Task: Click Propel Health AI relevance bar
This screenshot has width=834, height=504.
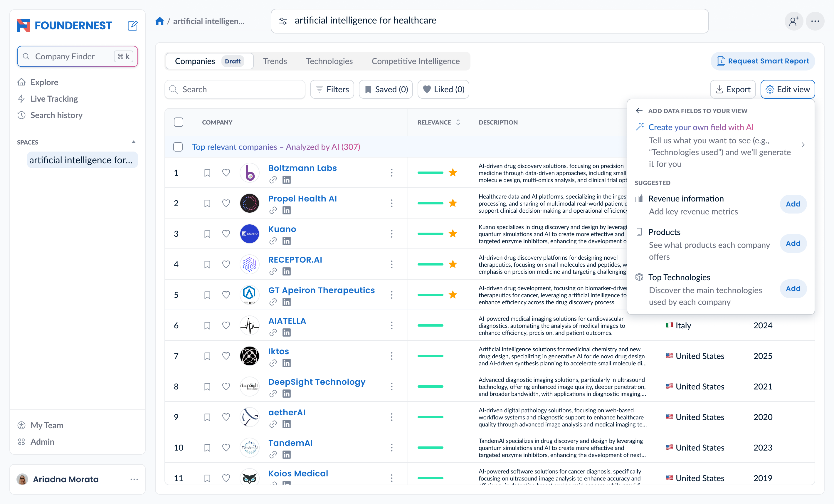Action: (x=430, y=203)
